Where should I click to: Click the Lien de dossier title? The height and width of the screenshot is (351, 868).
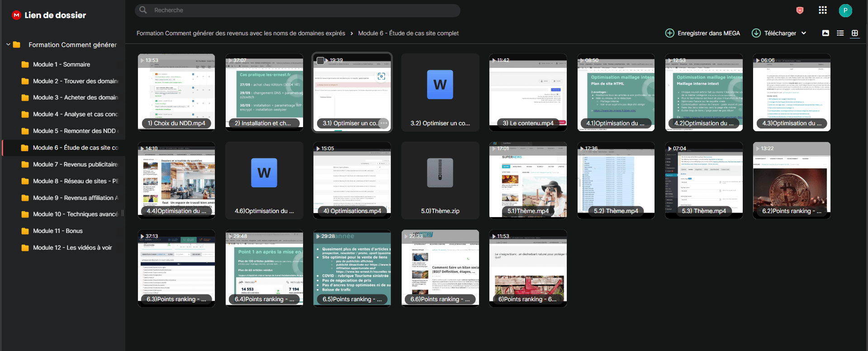(x=55, y=15)
